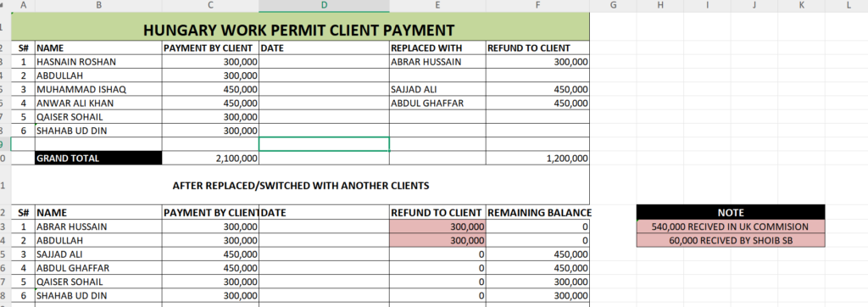Click the pink 300,000 refund in ABRAR HUSSAIN's row
The image size is (868, 307).
pyautogui.click(x=437, y=226)
